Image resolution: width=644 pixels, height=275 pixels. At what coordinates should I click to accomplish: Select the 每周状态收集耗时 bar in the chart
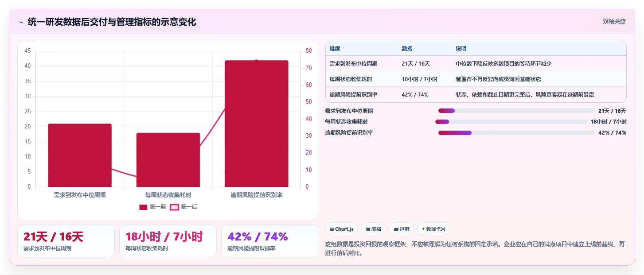168,160
